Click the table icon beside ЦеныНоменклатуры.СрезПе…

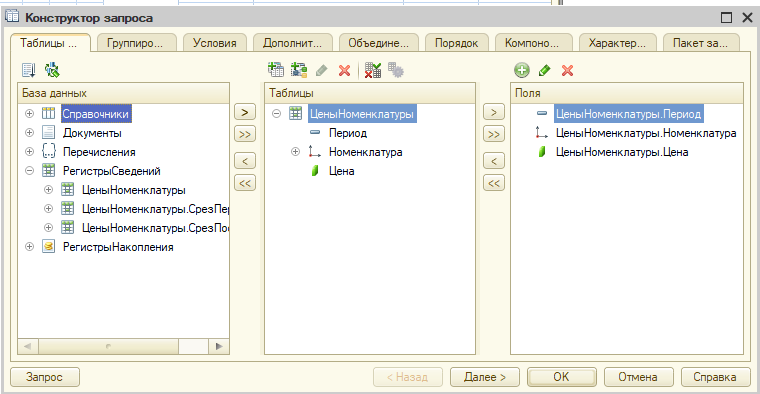tap(67, 208)
